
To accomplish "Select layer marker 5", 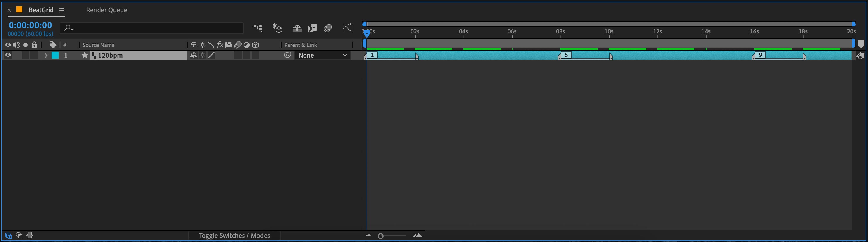I will click(567, 55).
